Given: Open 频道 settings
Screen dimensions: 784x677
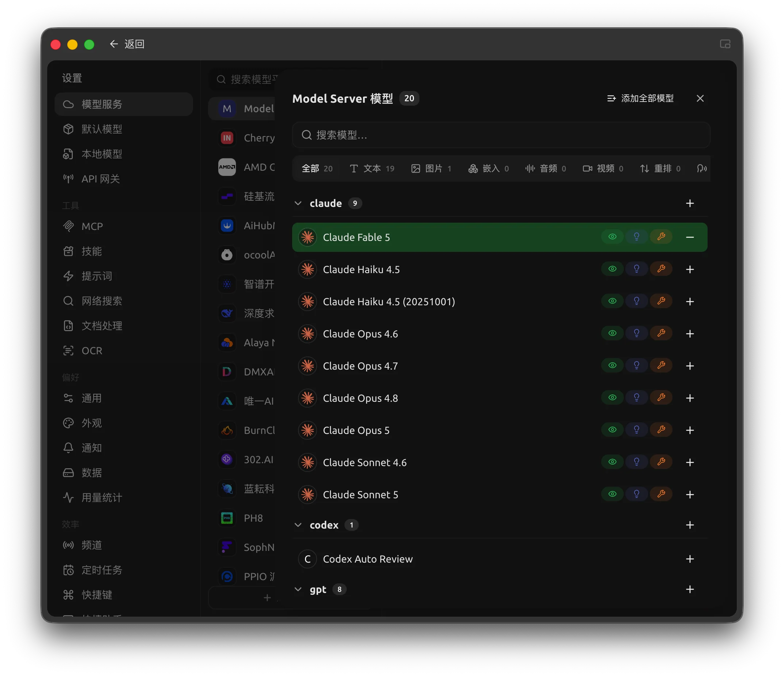Looking at the screenshot, I should coord(124,545).
